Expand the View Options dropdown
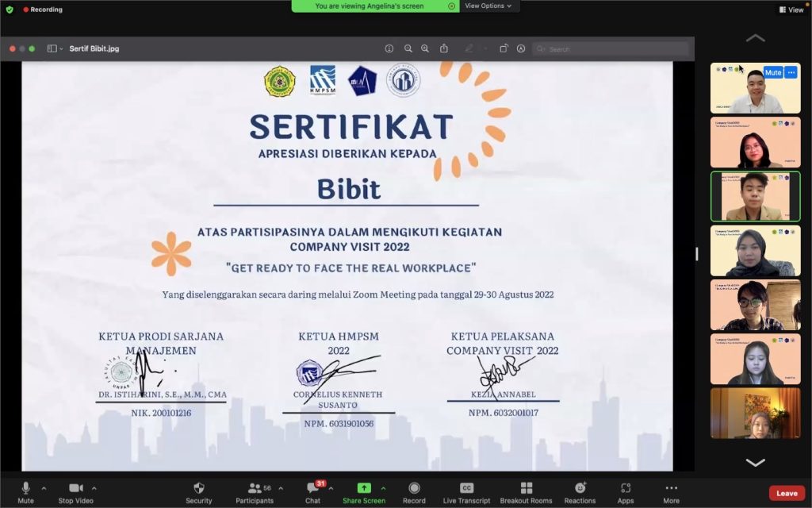This screenshot has width=812, height=508. 487,6
